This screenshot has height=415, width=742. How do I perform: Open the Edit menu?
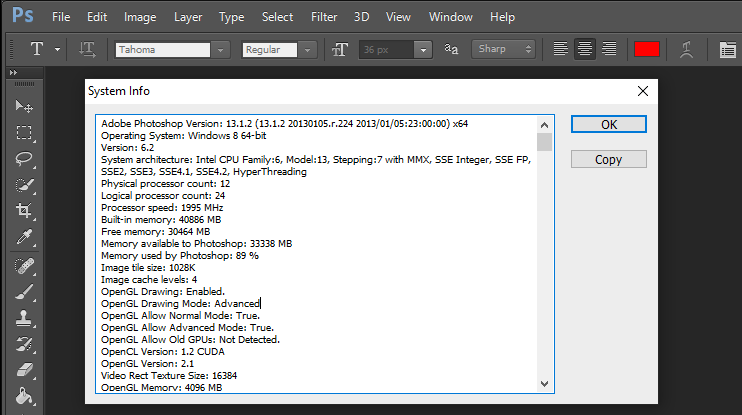coord(97,17)
